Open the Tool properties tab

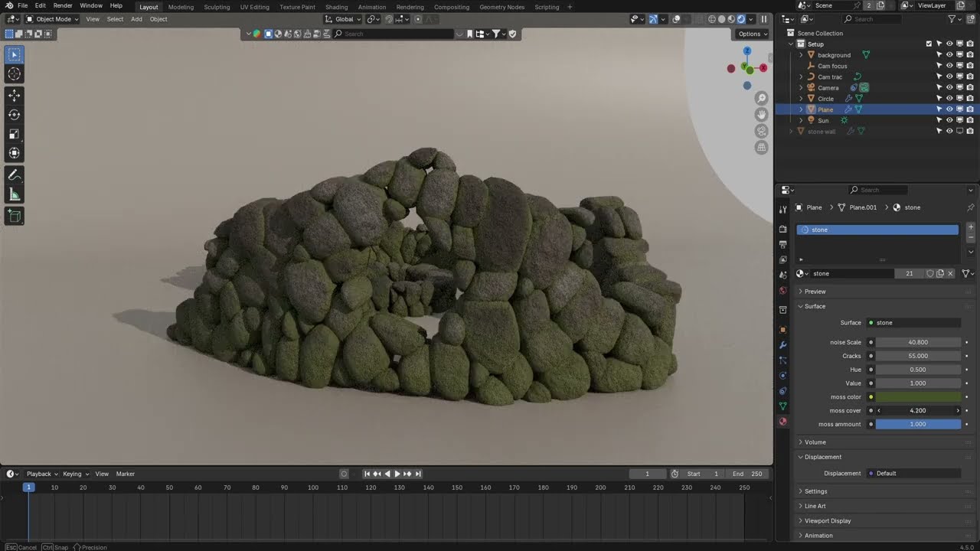782,210
